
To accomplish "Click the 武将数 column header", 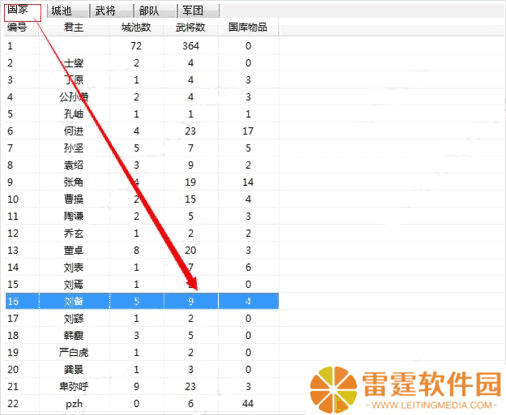I will pyautogui.click(x=191, y=27).
